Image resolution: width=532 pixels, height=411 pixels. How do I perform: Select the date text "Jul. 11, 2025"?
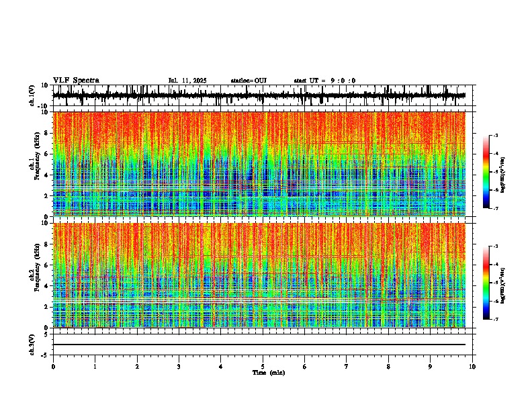[187, 81]
